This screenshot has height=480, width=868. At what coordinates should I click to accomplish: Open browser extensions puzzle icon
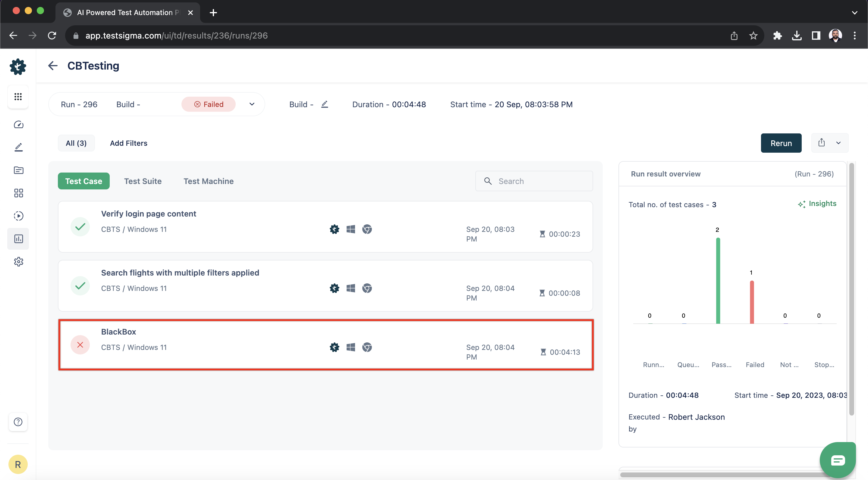(x=777, y=35)
